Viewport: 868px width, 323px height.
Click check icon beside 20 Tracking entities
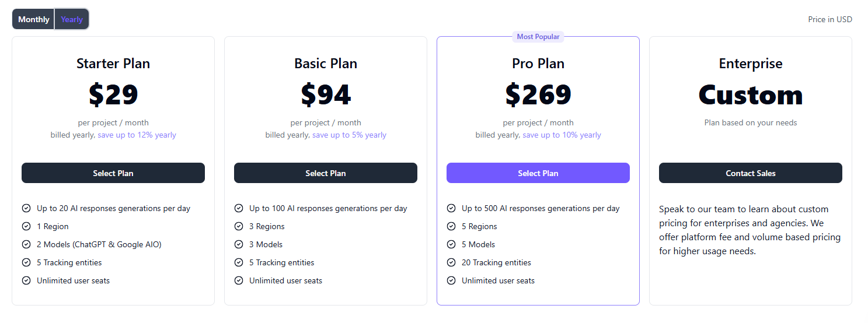pos(451,262)
